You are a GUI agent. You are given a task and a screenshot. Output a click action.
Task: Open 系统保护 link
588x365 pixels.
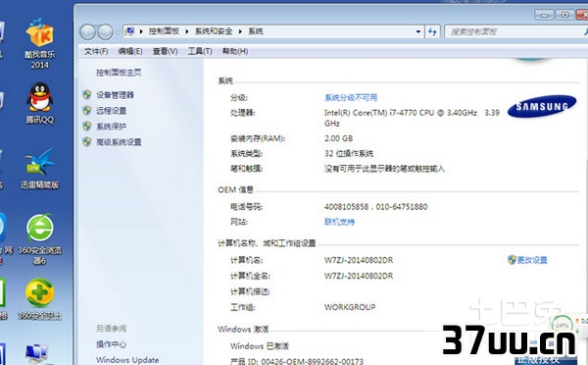(112, 127)
